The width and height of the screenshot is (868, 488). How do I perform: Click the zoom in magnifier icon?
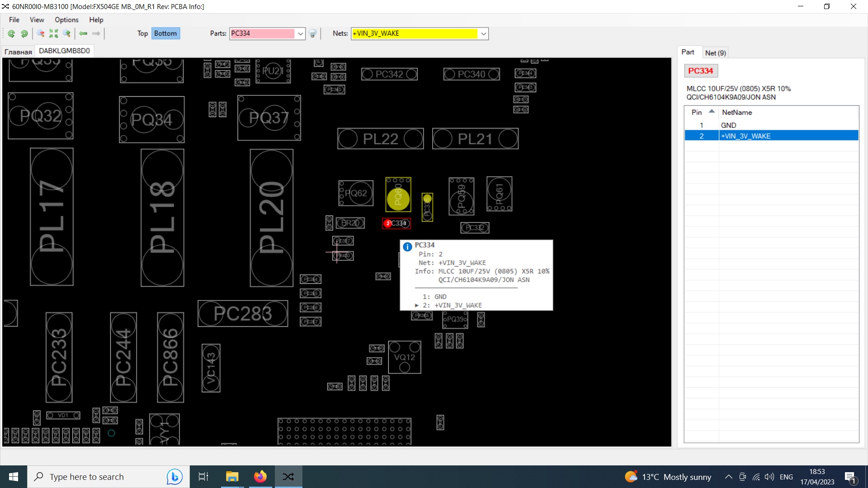(67, 33)
